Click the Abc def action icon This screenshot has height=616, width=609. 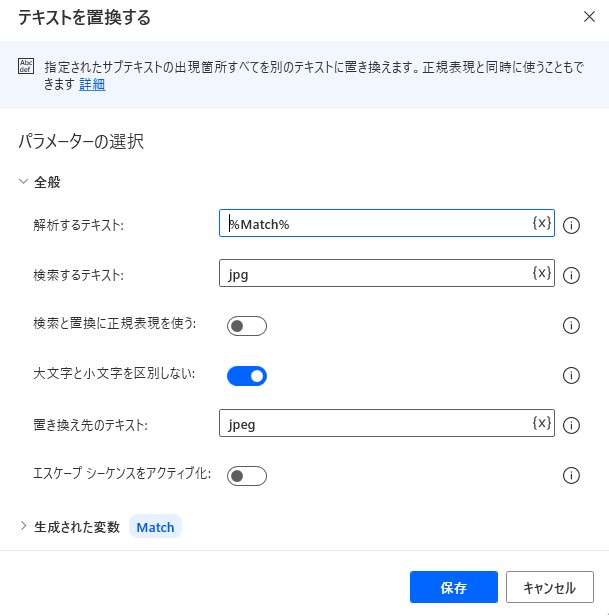coord(26,66)
